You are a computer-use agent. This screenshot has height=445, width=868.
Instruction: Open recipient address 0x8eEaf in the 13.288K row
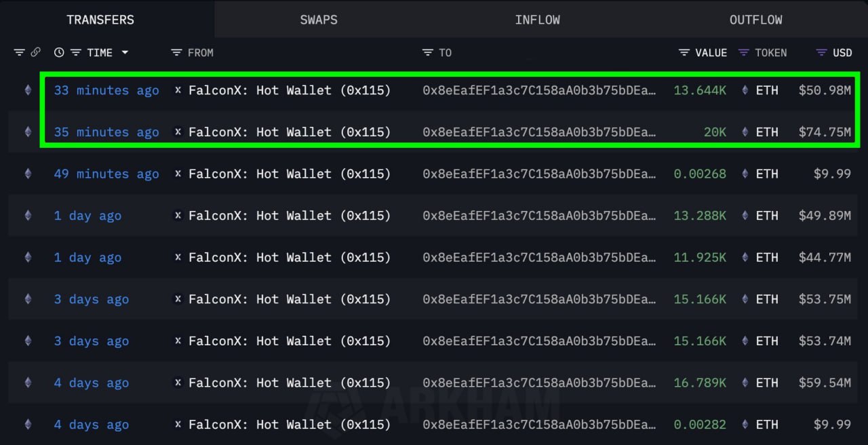(539, 216)
